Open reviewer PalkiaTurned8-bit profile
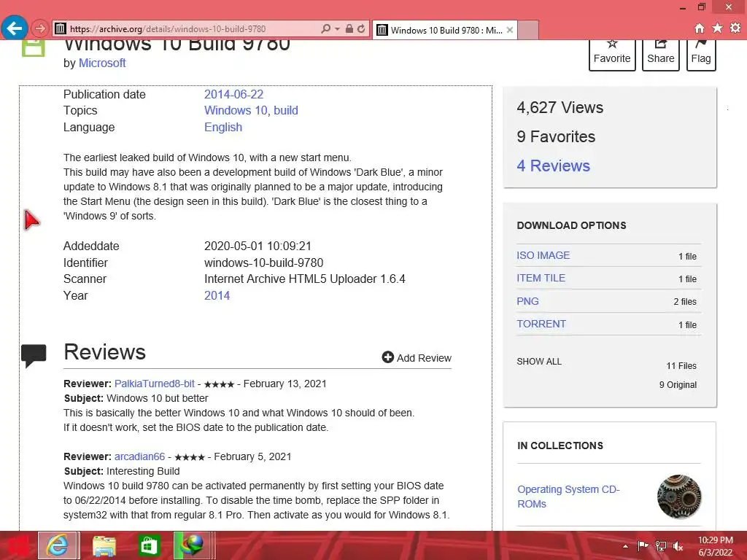The width and height of the screenshot is (747, 560). coord(155,384)
